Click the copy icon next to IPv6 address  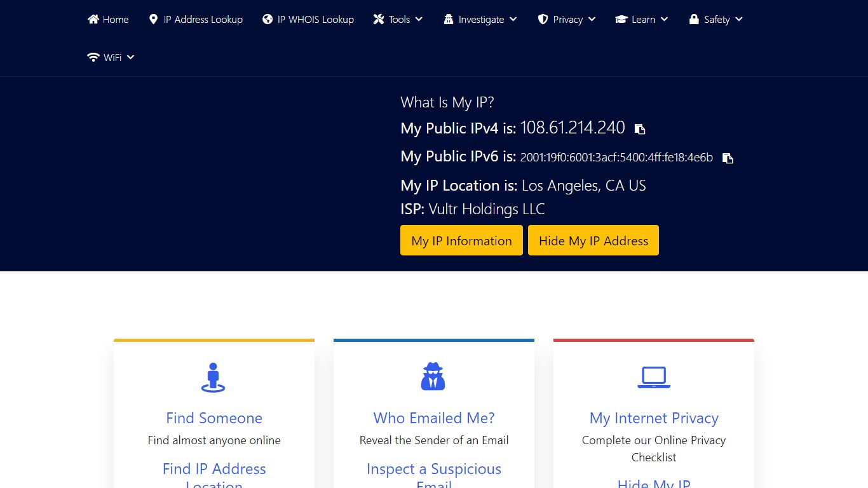point(727,158)
